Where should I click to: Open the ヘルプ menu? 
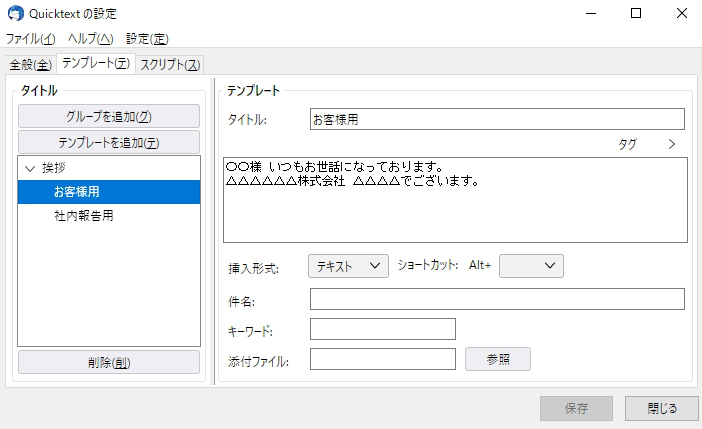tap(90, 39)
